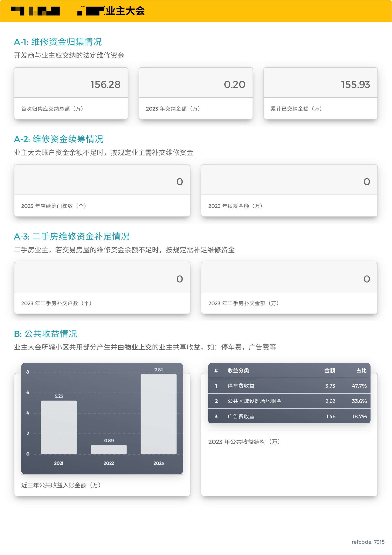Select the 停车费收益 row

[289, 385]
